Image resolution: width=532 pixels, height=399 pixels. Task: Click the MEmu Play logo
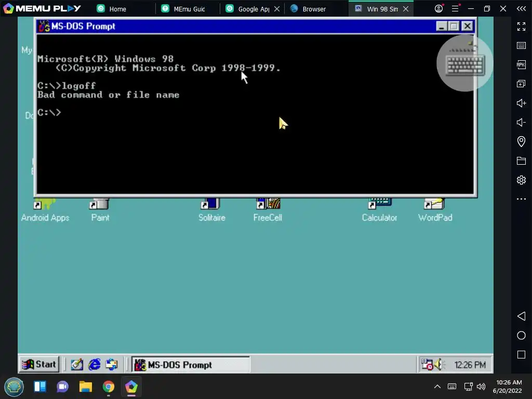[x=42, y=8]
